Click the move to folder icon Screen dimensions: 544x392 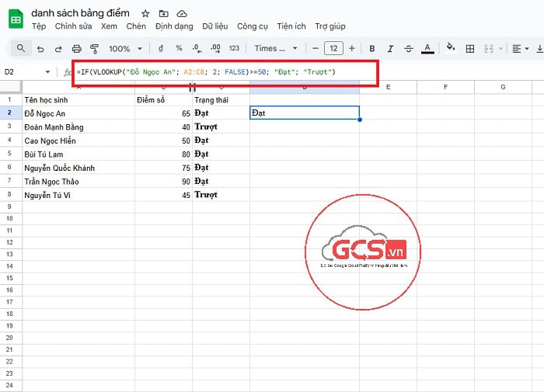(163, 14)
